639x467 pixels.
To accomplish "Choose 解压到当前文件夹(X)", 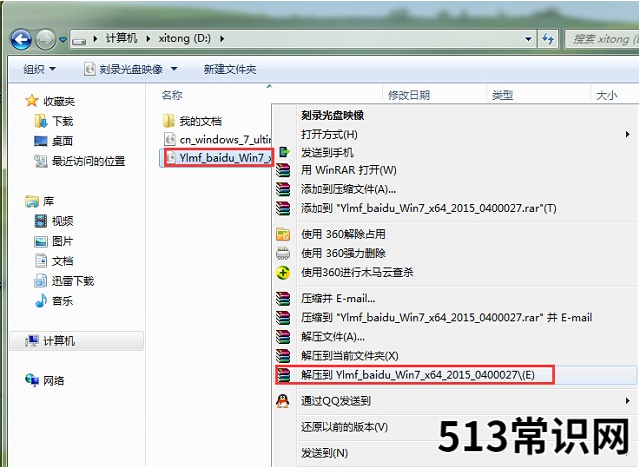I will coord(350,356).
